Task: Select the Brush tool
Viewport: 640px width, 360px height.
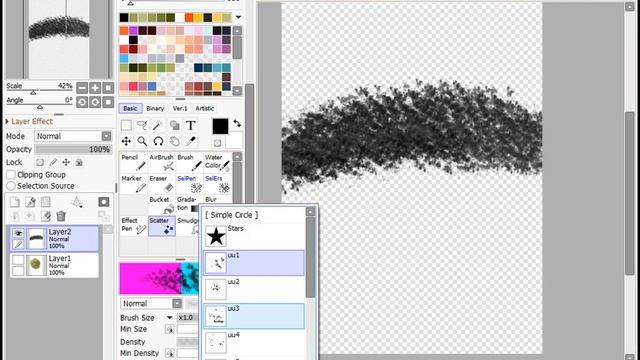Action: (x=189, y=162)
